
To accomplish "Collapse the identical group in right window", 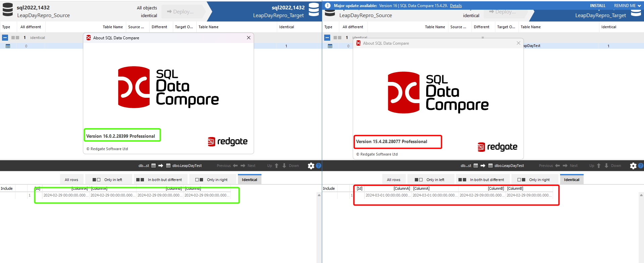I will [327, 38].
